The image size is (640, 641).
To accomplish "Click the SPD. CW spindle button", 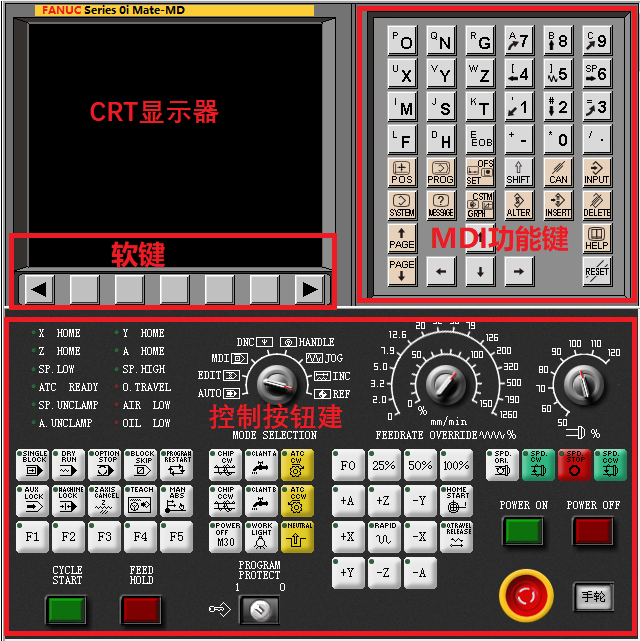I will coord(538,465).
